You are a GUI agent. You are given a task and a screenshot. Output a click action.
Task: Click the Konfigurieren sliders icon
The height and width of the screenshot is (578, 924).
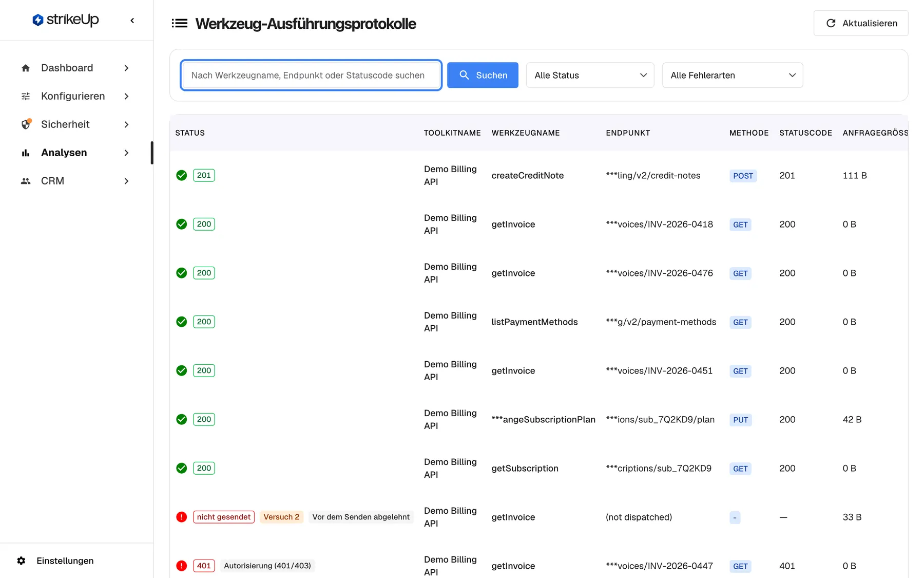pyautogui.click(x=26, y=96)
